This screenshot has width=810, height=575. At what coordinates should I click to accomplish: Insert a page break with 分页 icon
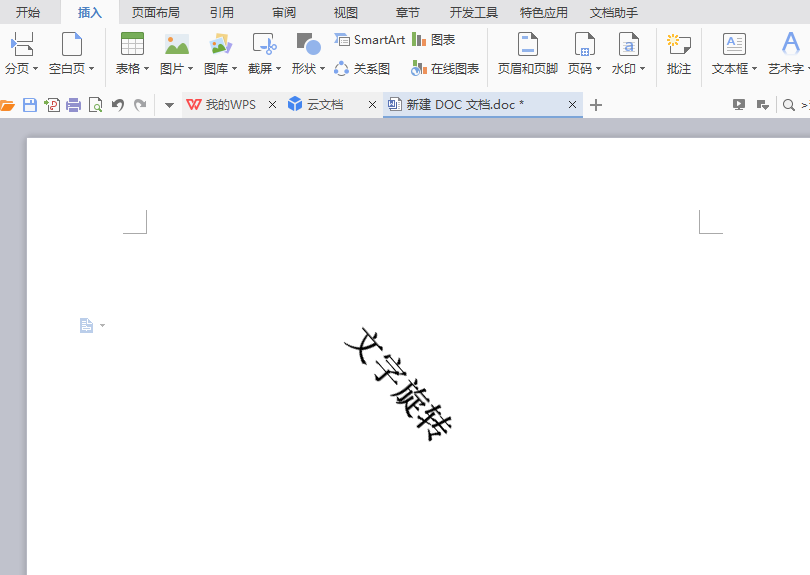(22, 44)
